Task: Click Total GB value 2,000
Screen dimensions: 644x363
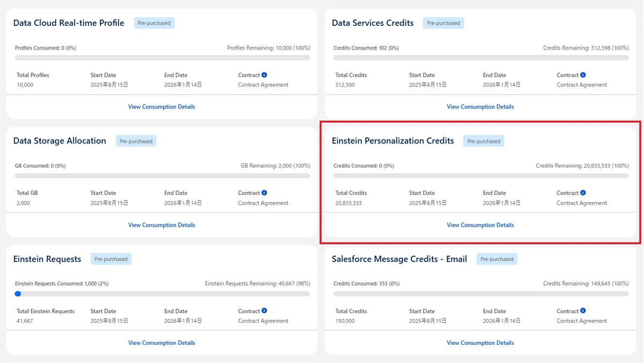Action: [23, 203]
